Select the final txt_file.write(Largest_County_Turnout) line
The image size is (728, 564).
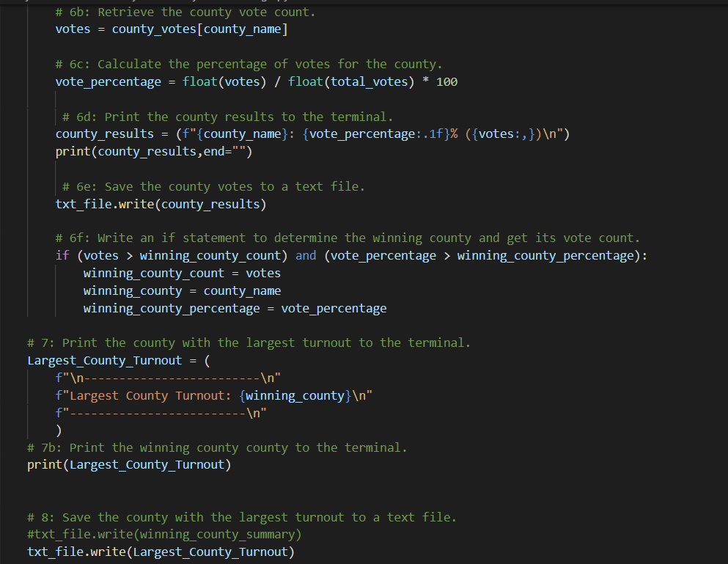(161, 552)
